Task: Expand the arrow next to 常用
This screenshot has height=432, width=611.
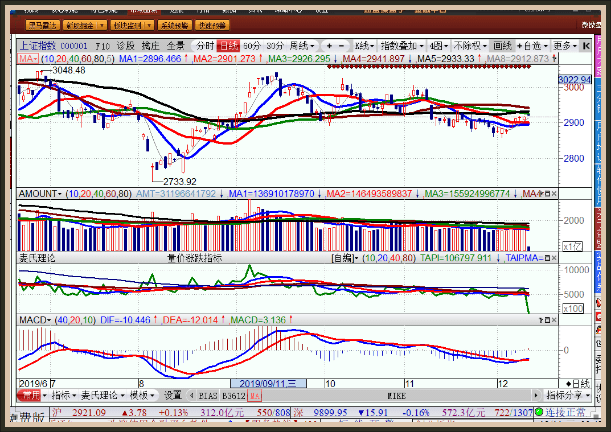Action: (x=44, y=395)
